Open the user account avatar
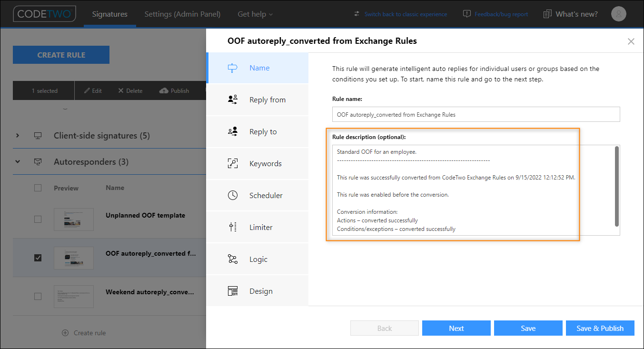The width and height of the screenshot is (644, 349). 619,14
